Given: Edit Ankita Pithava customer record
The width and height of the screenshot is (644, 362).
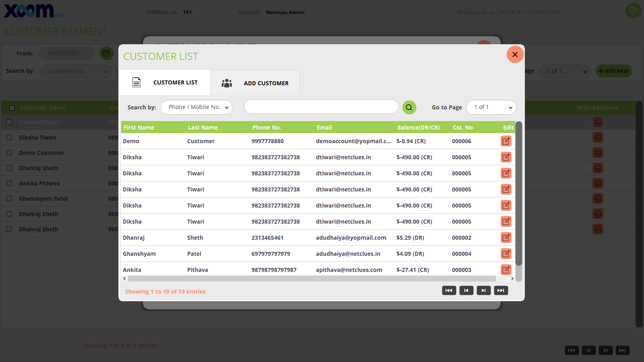Looking at the screenshot, I should pos(506,269).
